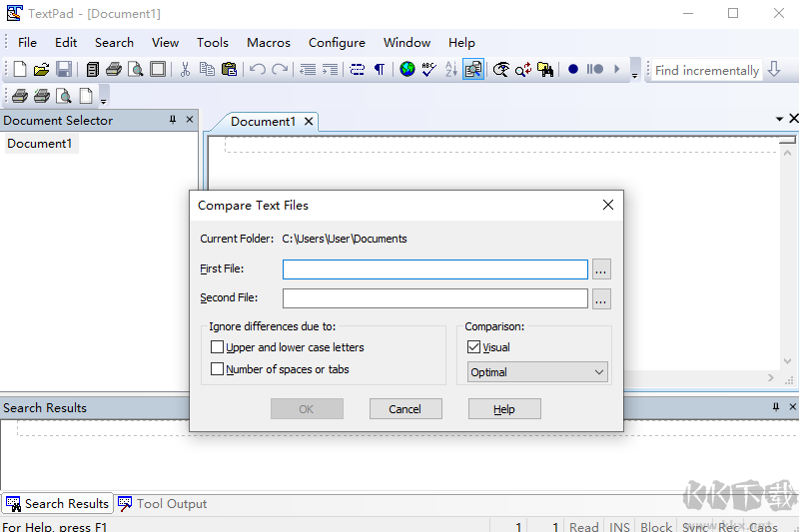Browse for the First File
Viewport: 799px width, 532px height.
tap(601, 269)
